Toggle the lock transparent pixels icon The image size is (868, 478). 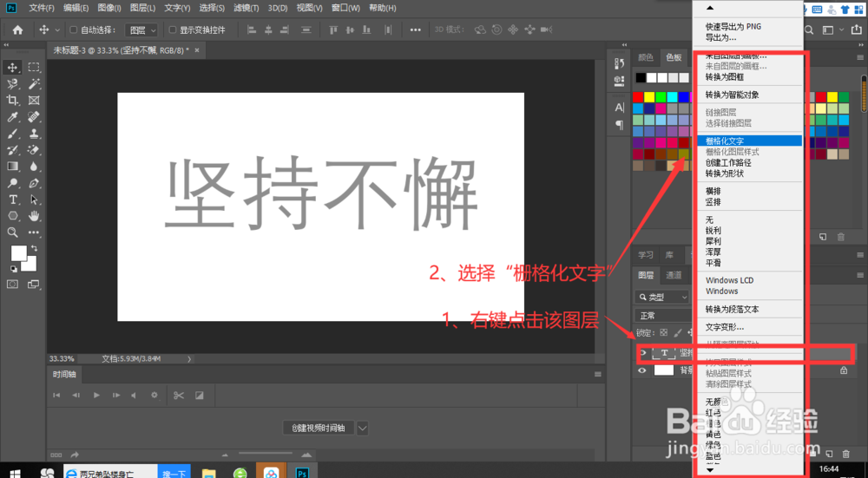pos(664,333)
